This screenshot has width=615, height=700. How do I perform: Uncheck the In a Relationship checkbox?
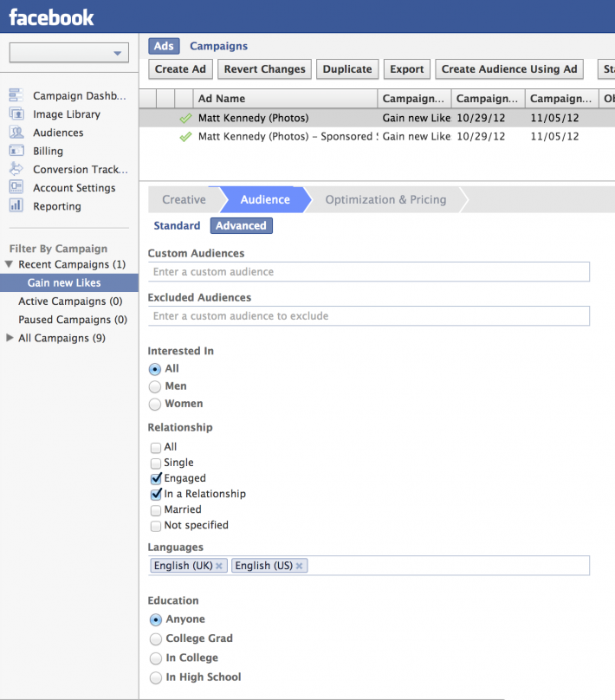(156, 494)
